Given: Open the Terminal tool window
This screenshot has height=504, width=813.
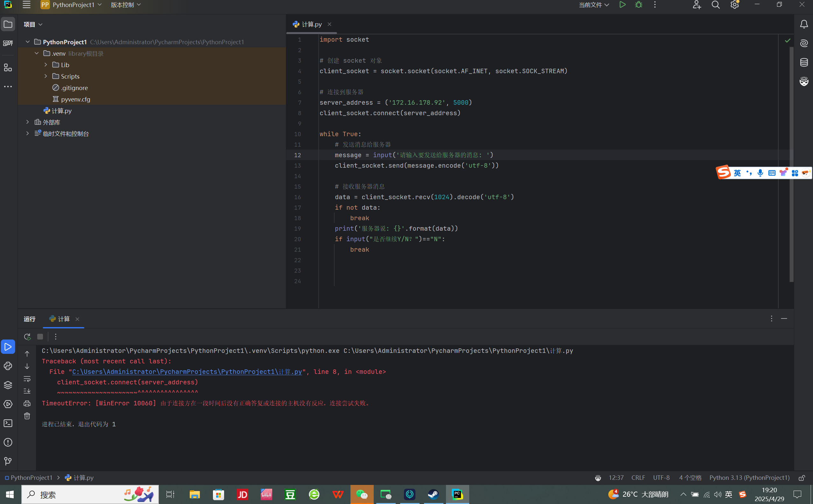Looking at the screenshot, I should point(8,423).
